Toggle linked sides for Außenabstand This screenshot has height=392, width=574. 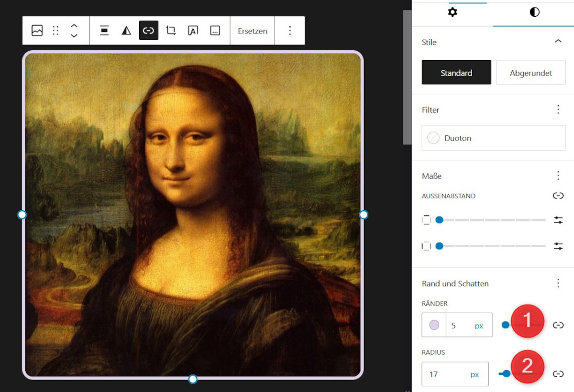coord(558,196)
